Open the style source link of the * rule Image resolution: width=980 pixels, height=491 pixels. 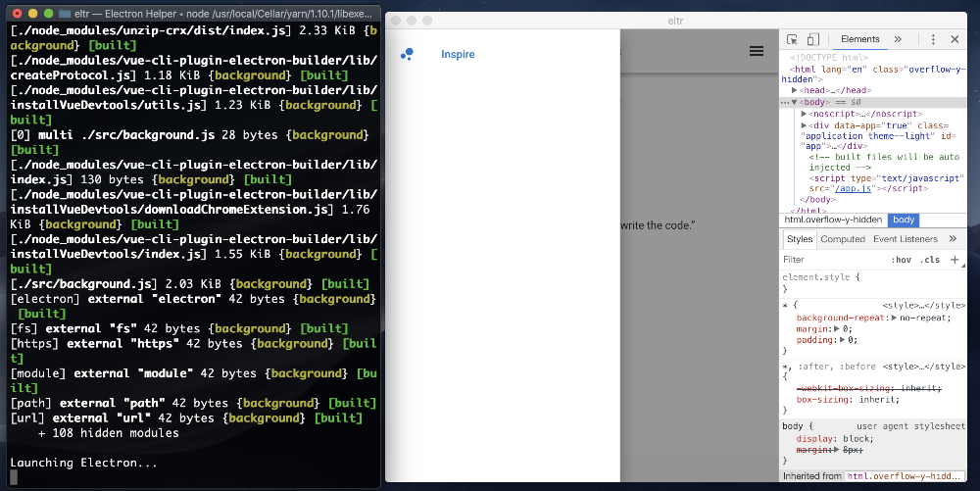point(923,306)
